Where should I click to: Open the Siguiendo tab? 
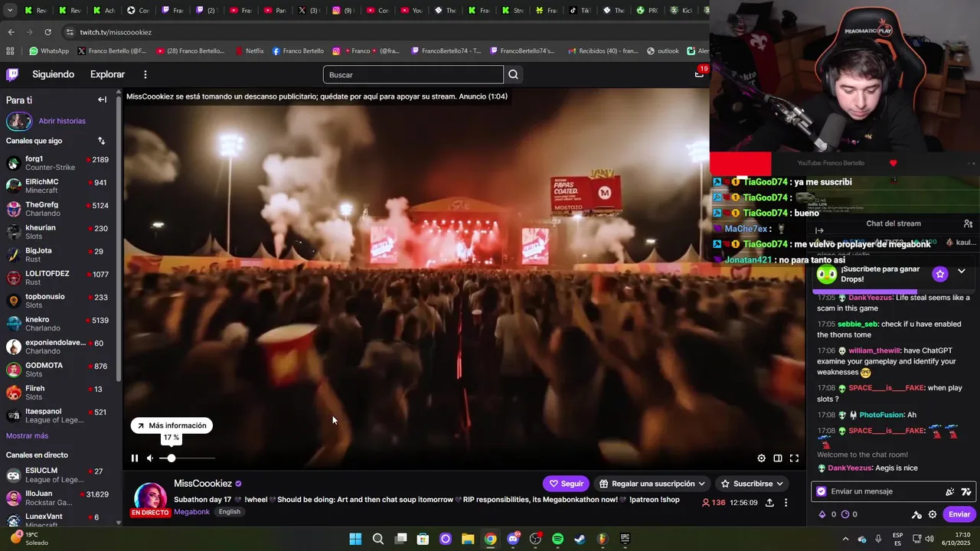53,74
